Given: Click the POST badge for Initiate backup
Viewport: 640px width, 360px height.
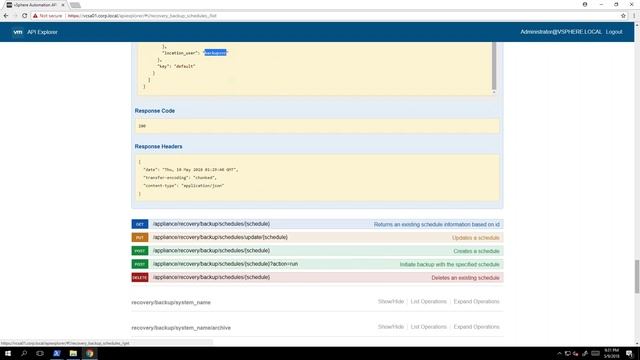Looking at the screenshot, I should tap(140, 264).
